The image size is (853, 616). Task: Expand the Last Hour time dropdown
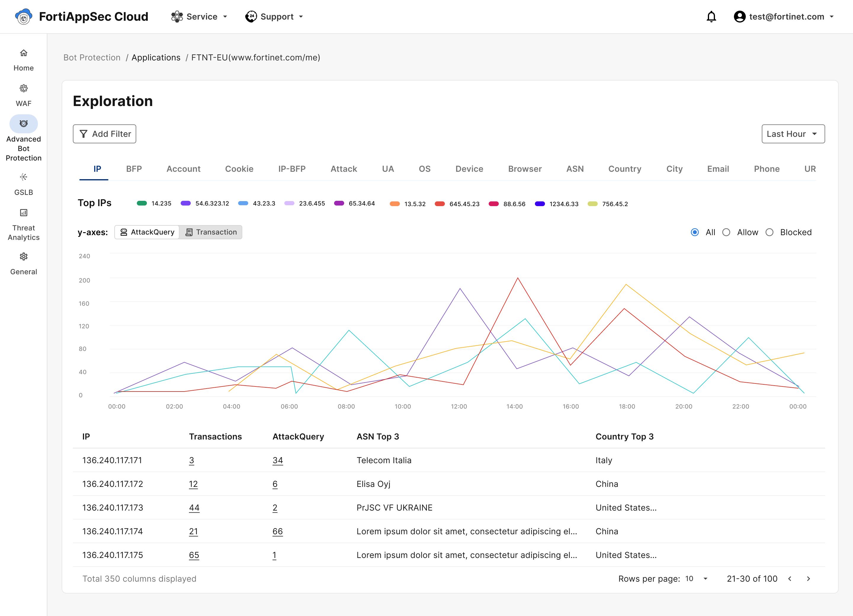793,134
